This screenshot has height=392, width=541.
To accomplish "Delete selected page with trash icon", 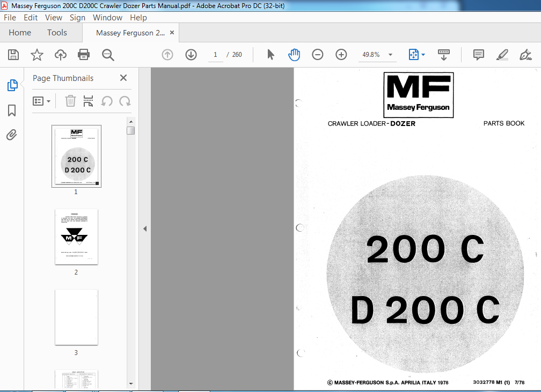I will point(70,101).
